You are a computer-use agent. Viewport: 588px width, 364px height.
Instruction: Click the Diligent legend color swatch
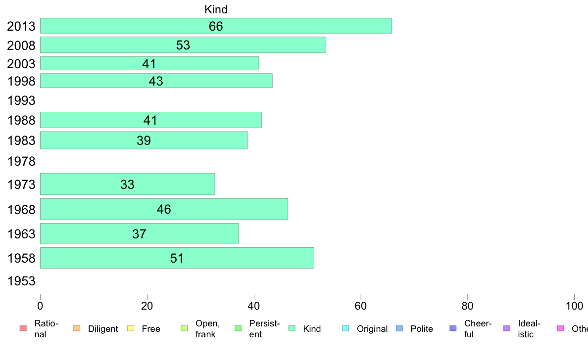[77, 328]
